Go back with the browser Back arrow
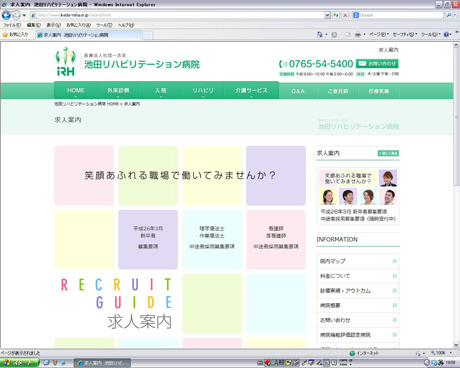This screenshot has height=368, width=460. click(6, 15)
